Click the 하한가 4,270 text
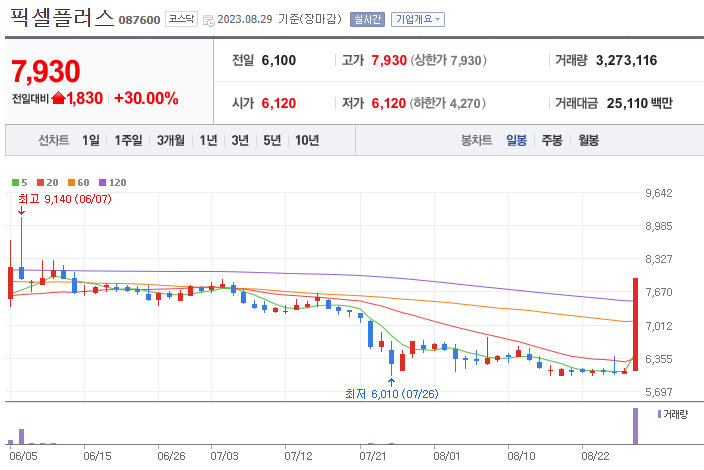The width and height of the screenshot is (704, 470). [x=448, y=103]
